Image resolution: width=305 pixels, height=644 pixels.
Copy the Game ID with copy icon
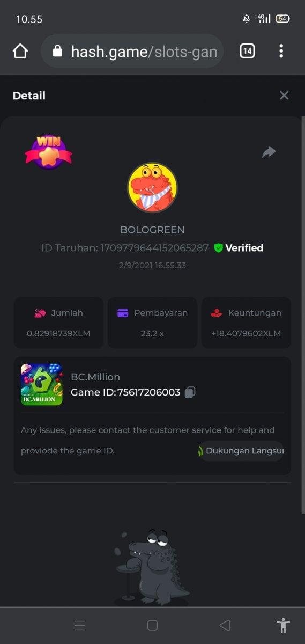click(190, 392)
